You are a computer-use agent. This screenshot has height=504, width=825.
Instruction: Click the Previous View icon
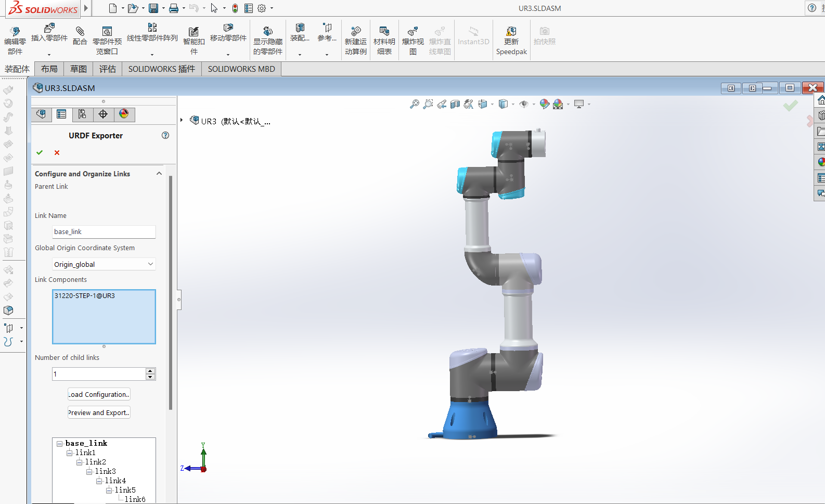tap(442, 104)
